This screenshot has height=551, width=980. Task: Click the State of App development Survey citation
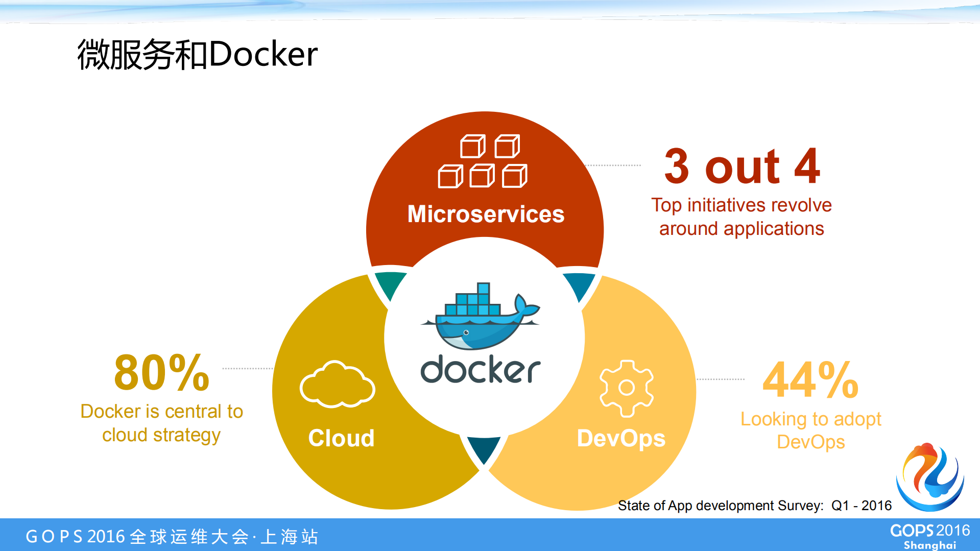click(754, 506)
